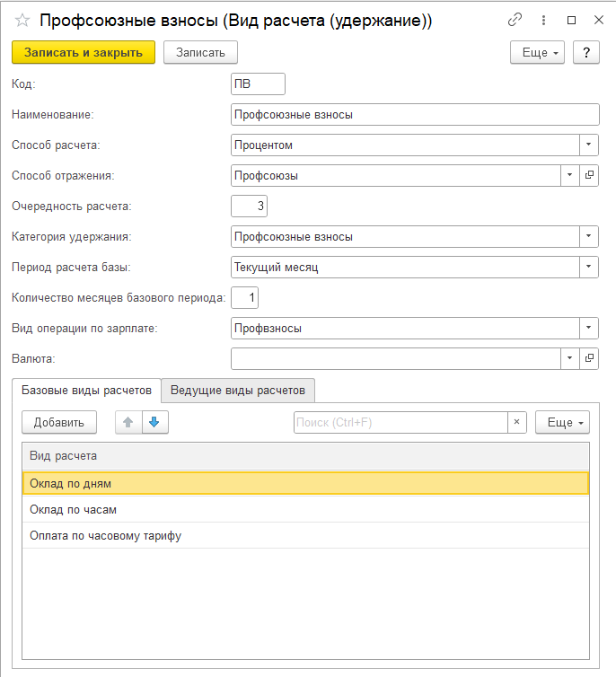Open help with question mark button
616x677 pixels.
click(x=586, y=52)
